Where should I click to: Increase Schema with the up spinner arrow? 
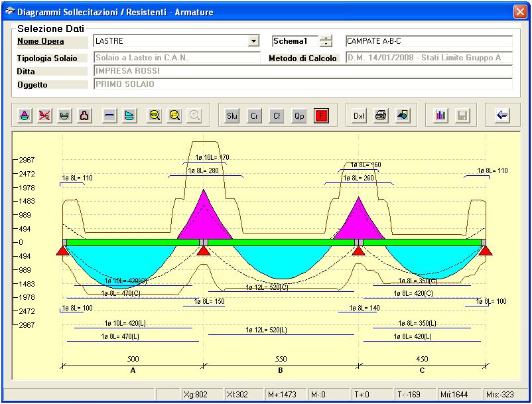(326, 38)
